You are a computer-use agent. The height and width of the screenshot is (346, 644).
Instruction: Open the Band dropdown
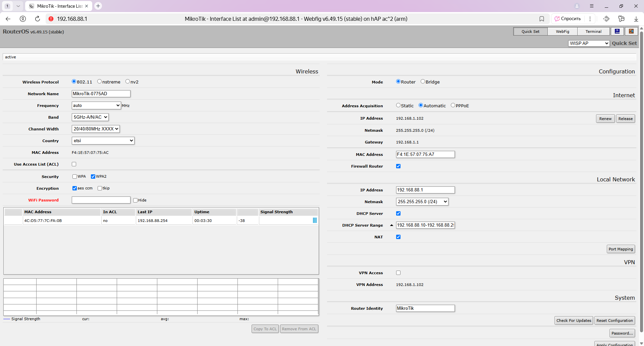coord(90,117)
